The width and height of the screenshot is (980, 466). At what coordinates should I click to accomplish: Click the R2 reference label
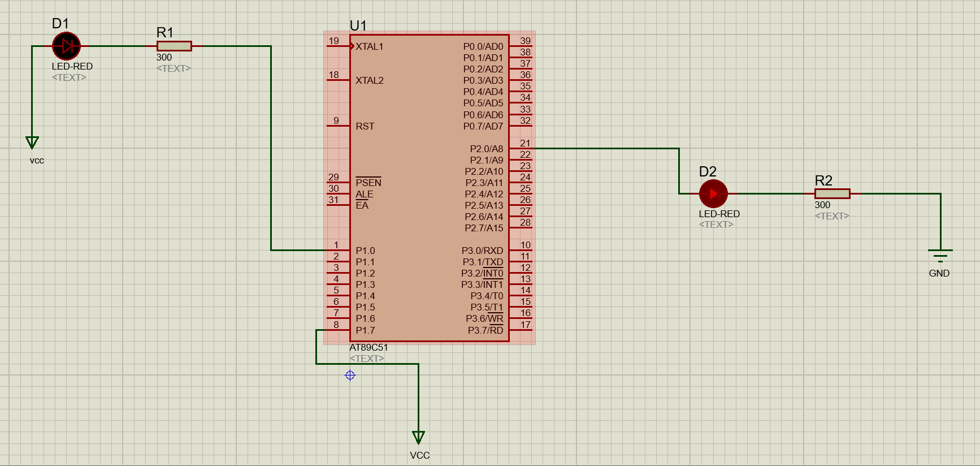click(x=823, y=180)
